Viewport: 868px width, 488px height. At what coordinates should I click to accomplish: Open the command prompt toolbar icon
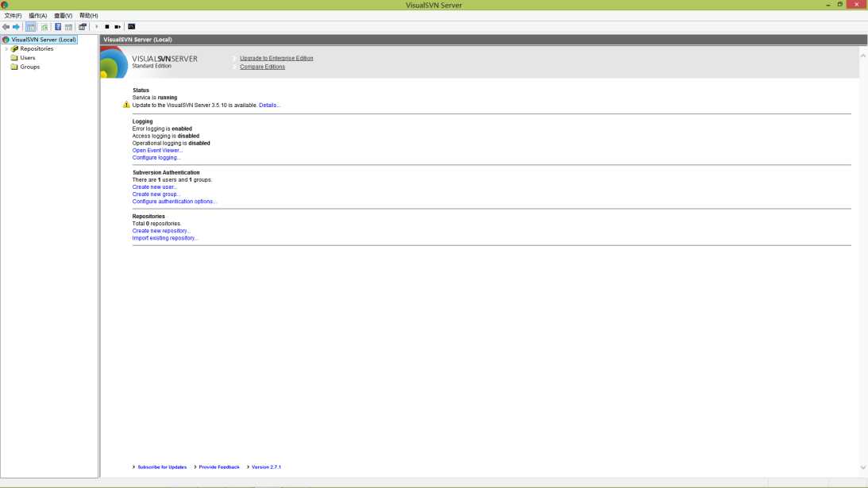[132, 26]
